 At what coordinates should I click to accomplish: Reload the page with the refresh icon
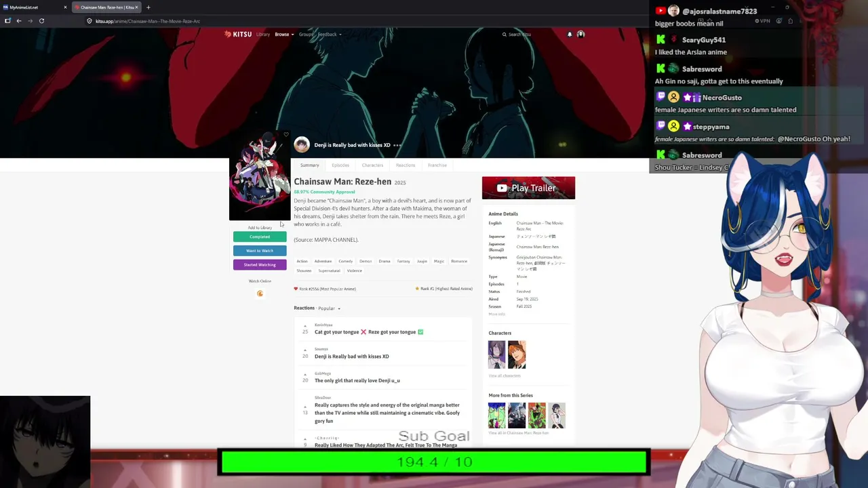point(41,21)
